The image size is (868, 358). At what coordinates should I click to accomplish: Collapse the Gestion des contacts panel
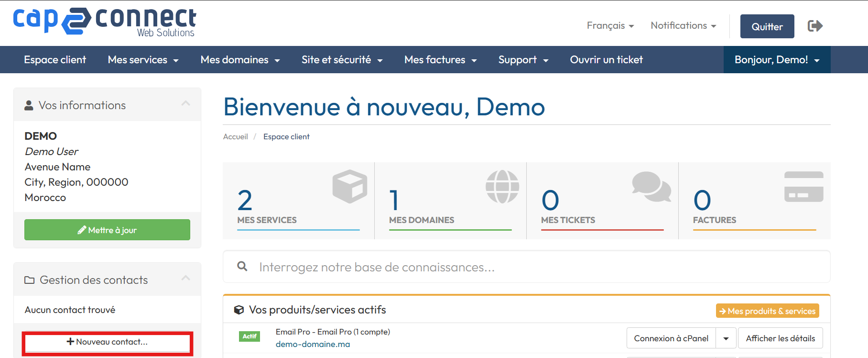(x=185, y=279)
